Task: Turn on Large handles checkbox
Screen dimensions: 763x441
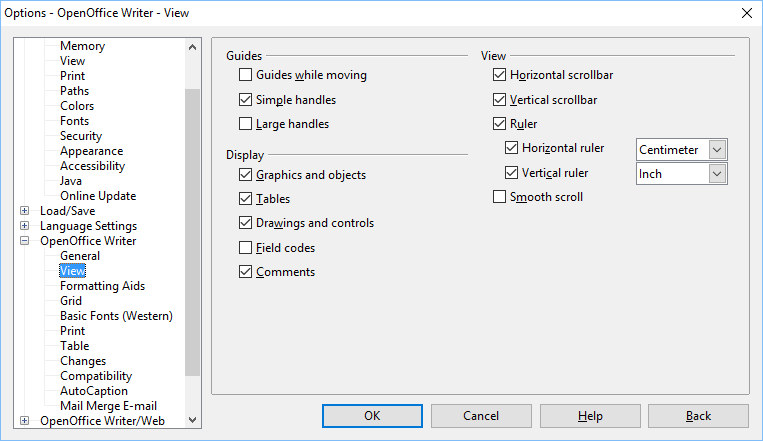Action: point(246,124)
